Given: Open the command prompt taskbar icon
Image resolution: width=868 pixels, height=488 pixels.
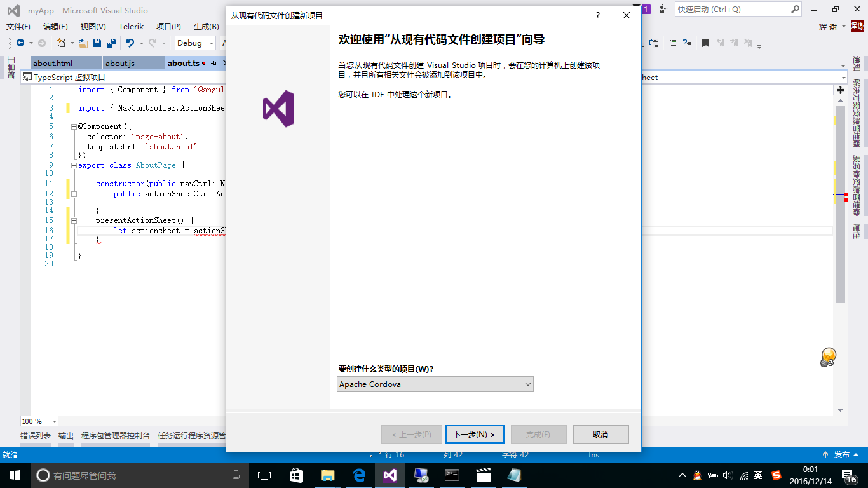Looking at the screenshot, I should tap(452, 475).
